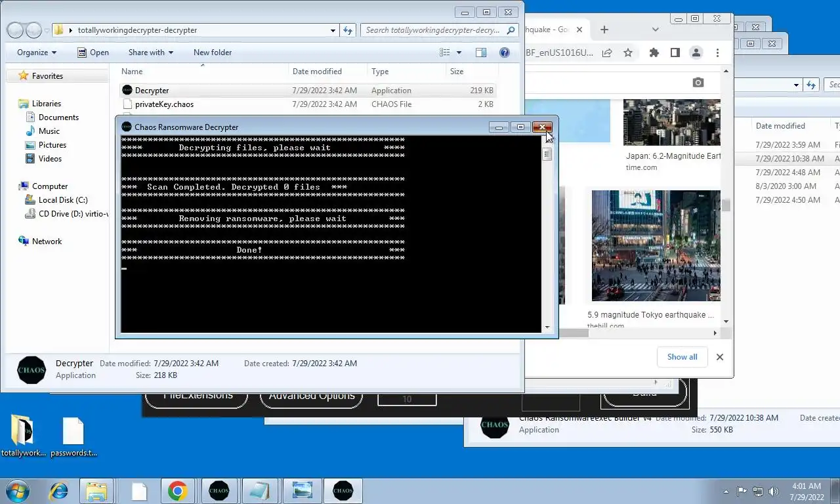Click the search totallyworkingdecrypter field

(x=438, y=30)
